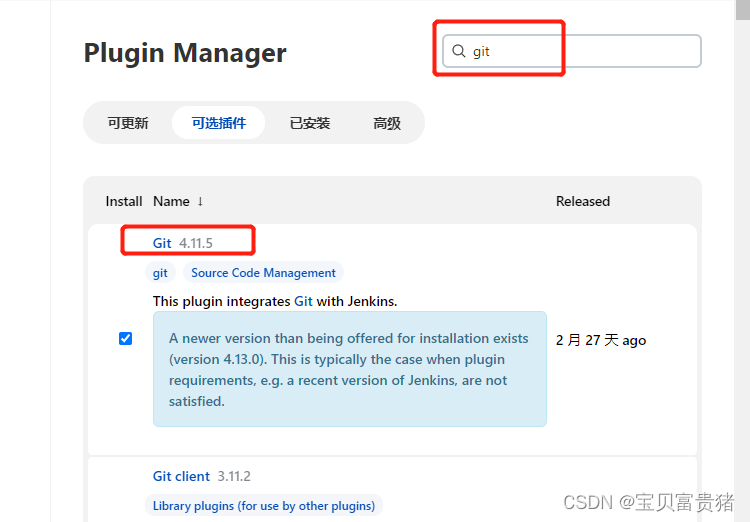The image size is (750, 522).
Task: Click the Library plugins tag
Action: pos(264,506)
